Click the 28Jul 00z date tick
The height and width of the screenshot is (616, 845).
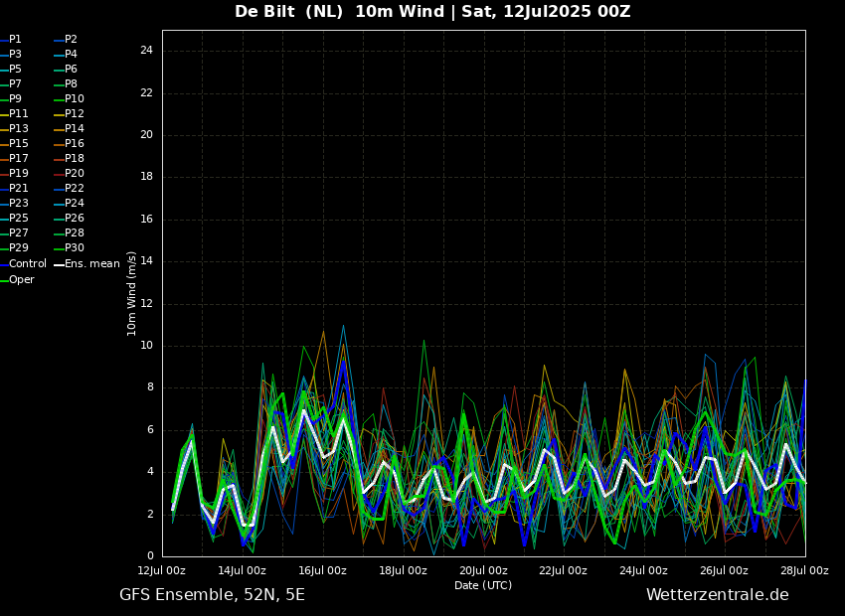point(803,571)
